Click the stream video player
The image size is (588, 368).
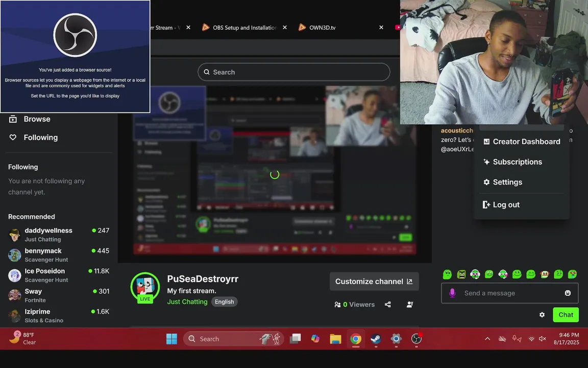point(275,174)
